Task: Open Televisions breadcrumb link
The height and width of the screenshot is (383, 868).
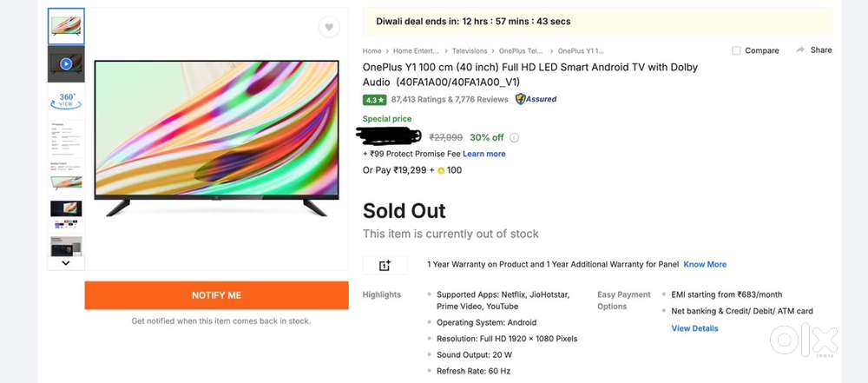Action: (x=470, y=51)
